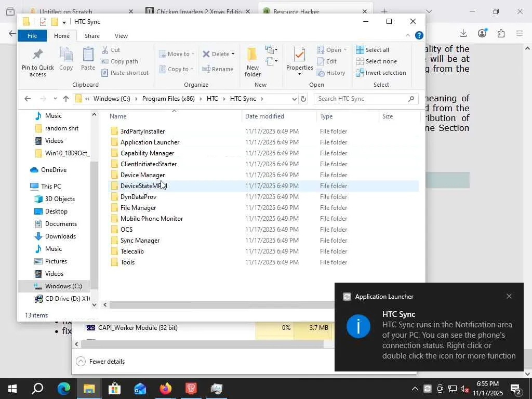
Task: Click the Search HTC Sync field
Action: (366, 99)
